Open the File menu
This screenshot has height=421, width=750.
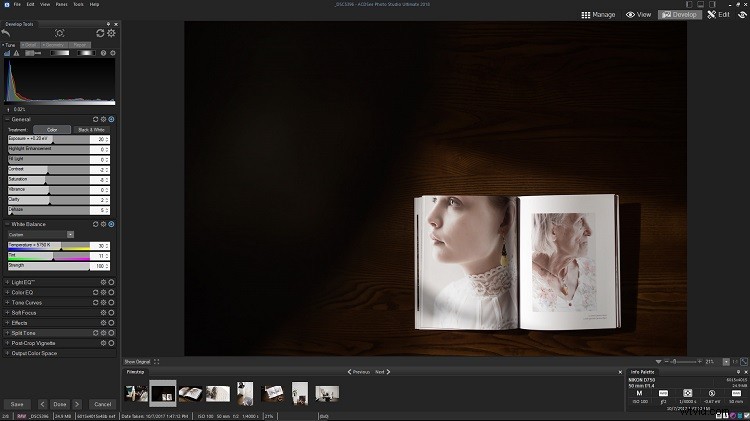pos(17,4)
